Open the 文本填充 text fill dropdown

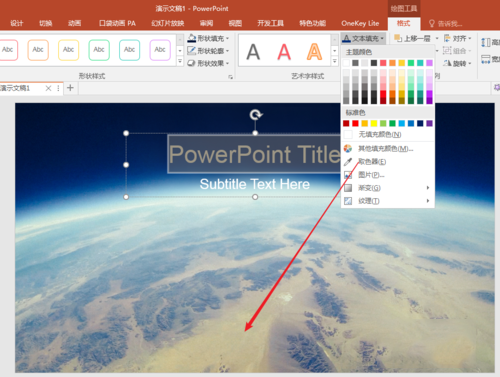[x=363, y=39]
